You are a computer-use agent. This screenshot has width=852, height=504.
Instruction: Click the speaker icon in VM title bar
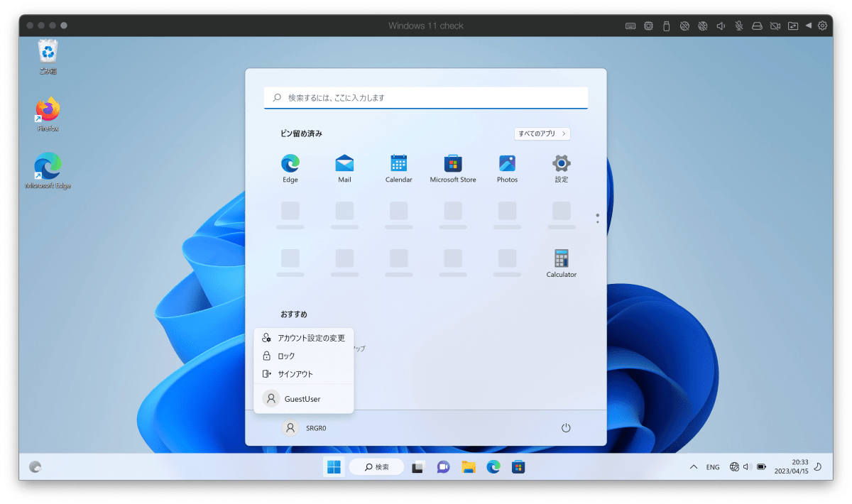click(x=721, y=26)
